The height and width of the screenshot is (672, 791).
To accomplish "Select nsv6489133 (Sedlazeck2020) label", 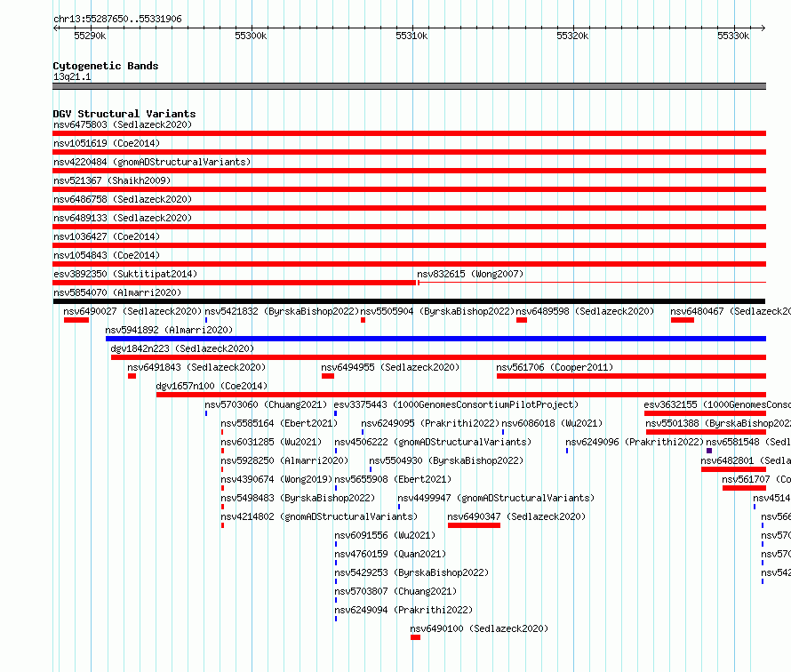I will [x=123, y=218].
